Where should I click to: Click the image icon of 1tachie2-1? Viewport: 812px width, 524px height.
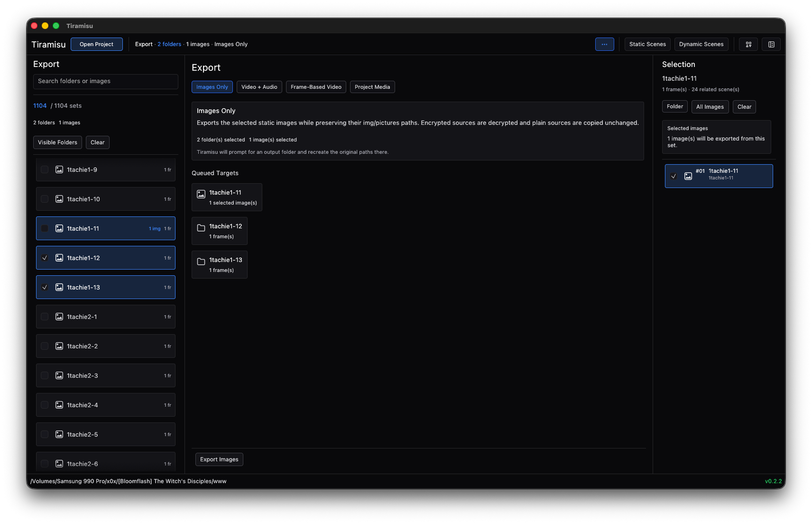coord(59,317)
